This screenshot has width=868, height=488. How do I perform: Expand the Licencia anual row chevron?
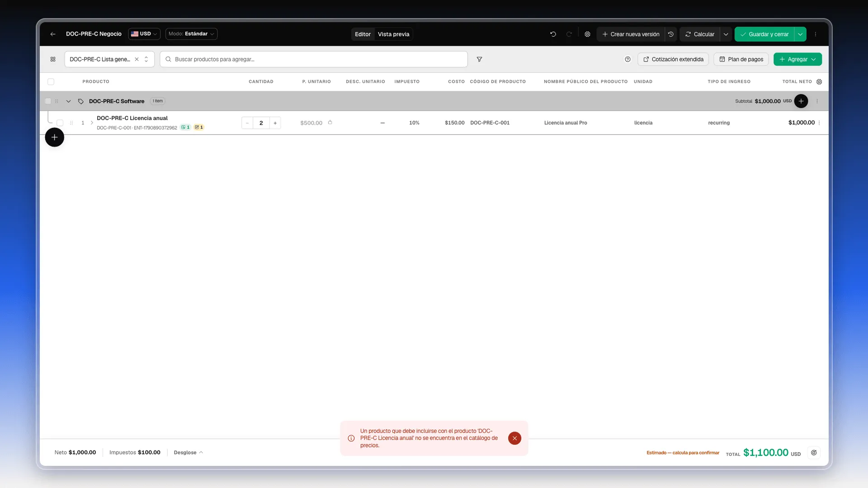click(92, 123)
